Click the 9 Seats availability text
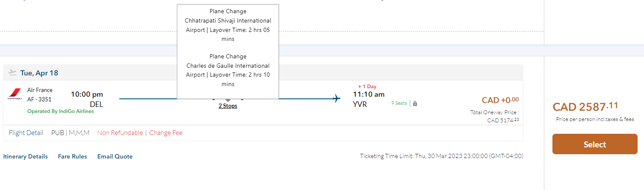Screen dimensions: 644x190 coord(399,103)
